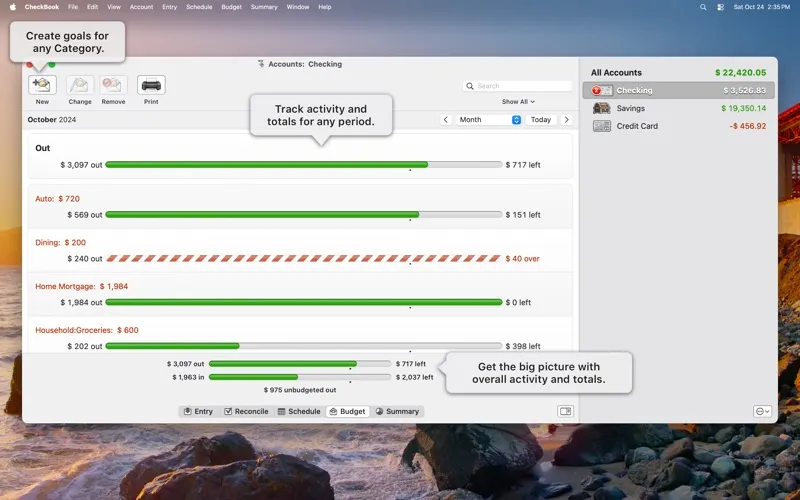Click the $40 over text
This screenshot has height=500, width=800.
(522, 259)
